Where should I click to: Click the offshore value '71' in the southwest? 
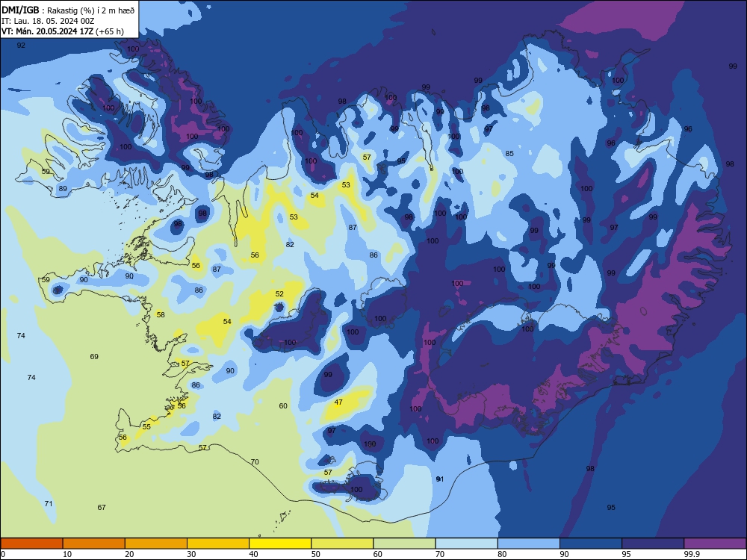tap(49, 504)
